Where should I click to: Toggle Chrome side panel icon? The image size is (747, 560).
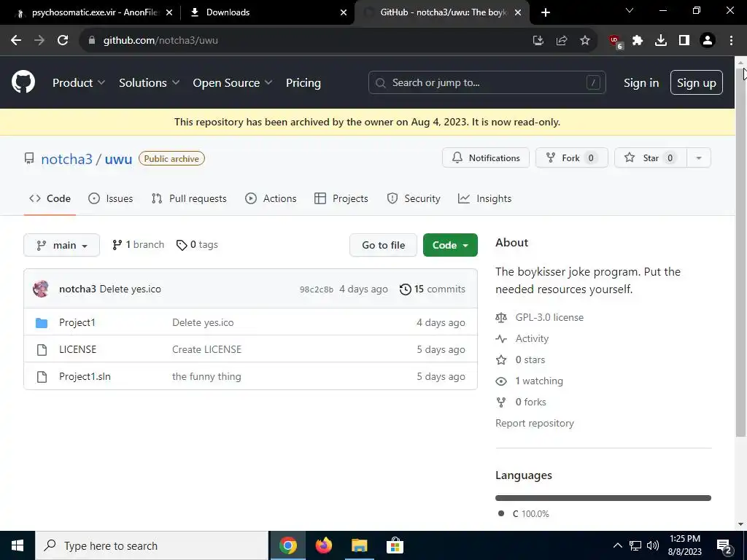click(684, 41)
